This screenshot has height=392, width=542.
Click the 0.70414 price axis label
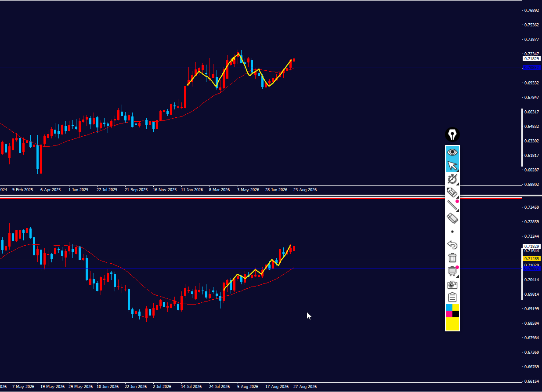pos(532,280)
